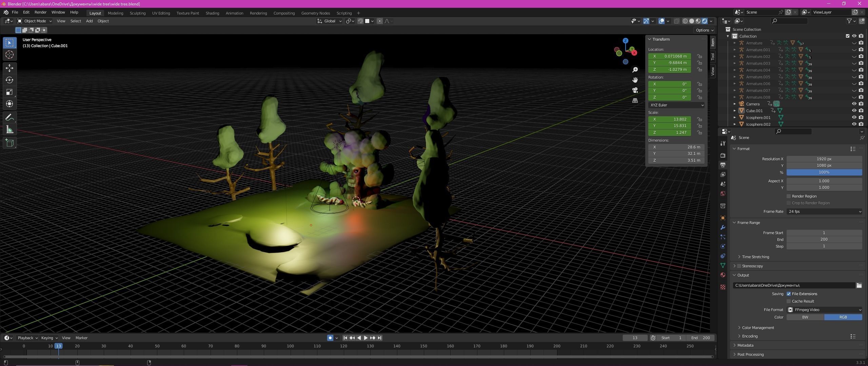868x366 pixels.
Task: Switch to the Sculpting workspace tab
Action: [x=137, y=13]
